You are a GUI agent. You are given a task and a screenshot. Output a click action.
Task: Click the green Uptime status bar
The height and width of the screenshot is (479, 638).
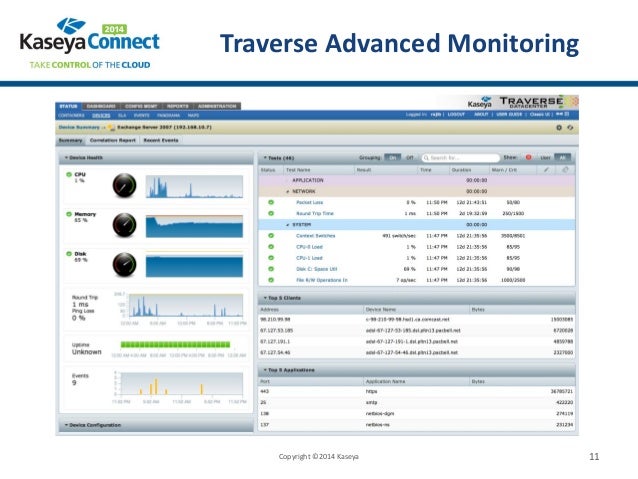[x=175, y=345]
